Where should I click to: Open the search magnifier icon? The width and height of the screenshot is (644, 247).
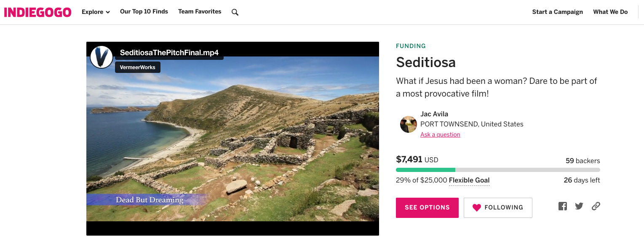tap(235, 12)
